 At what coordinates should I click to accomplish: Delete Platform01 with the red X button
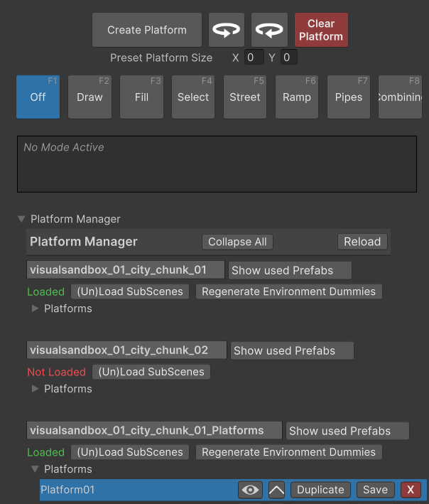click(410, 490)
